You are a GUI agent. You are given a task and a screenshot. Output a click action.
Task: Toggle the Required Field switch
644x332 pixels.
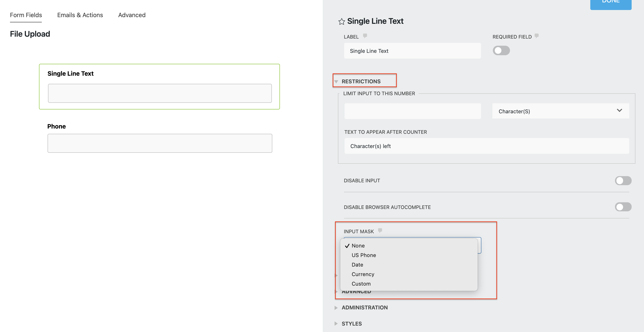pyautogui.click(x=501, y=51)
